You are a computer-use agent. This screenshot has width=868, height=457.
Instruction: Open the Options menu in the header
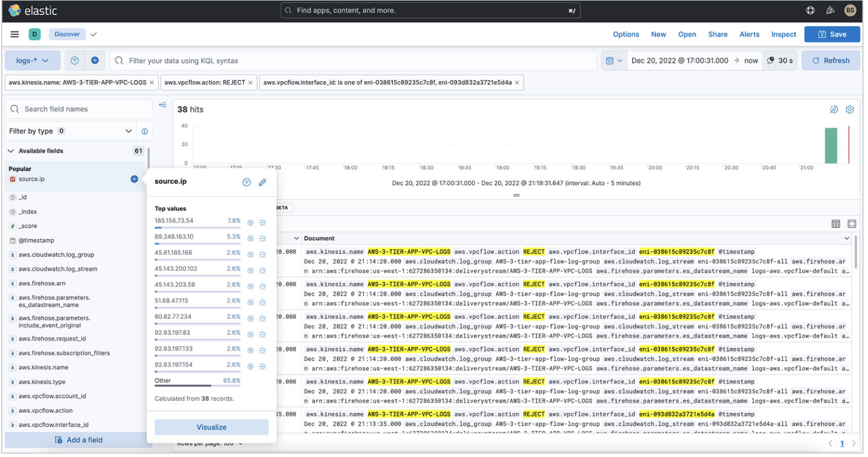point(626,34)
